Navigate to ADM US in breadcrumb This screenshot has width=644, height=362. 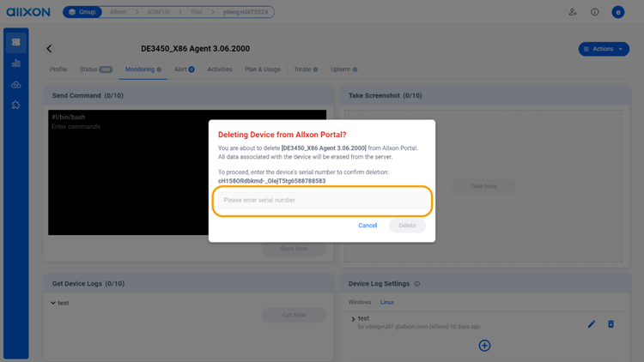point(158,12)
